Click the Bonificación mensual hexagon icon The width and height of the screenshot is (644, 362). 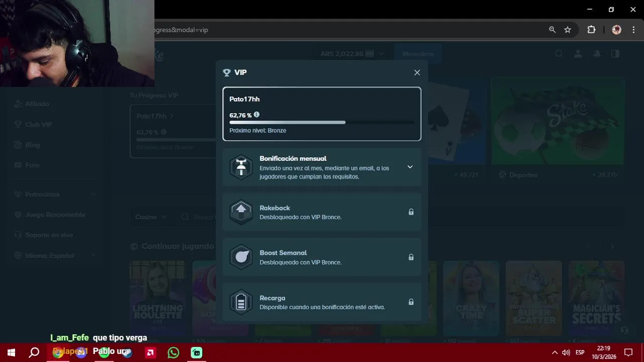(x=241, y=167)
